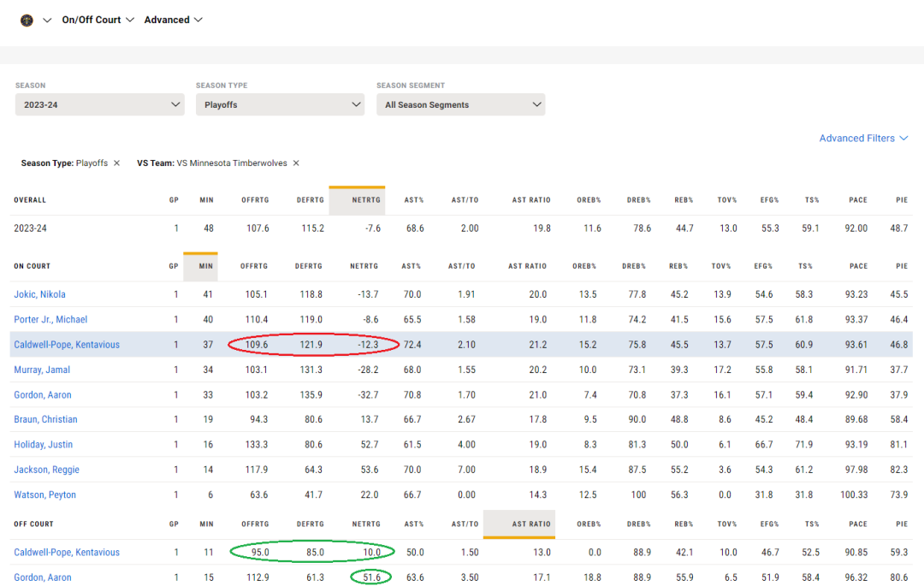
Task: Sort Off Court table by OFFRTG header
Action: pos(255,524)
